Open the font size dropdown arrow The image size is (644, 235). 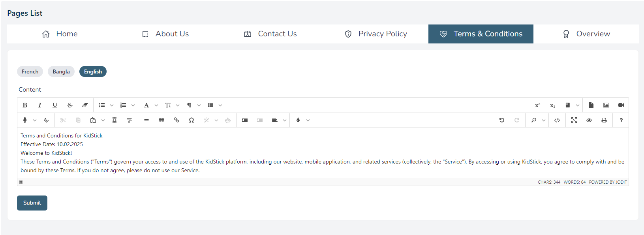pos(178,105)
